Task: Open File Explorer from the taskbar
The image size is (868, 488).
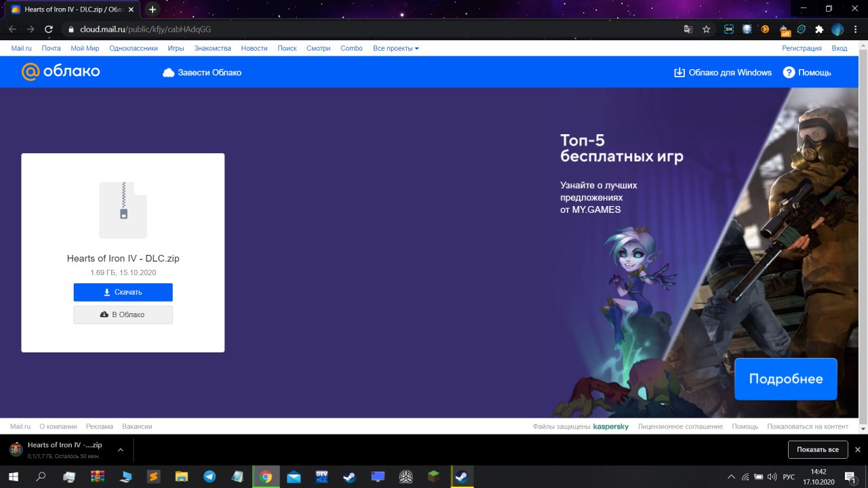Action: click(182, 476)
